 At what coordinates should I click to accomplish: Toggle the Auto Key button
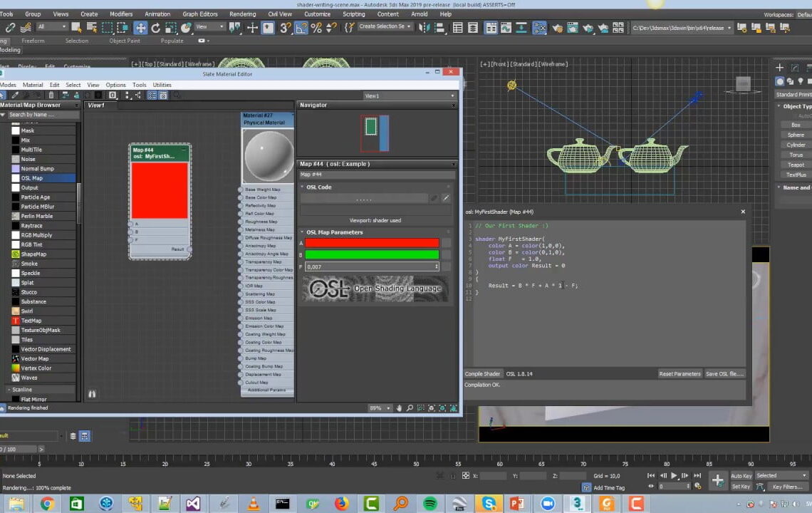coord(741,476)
